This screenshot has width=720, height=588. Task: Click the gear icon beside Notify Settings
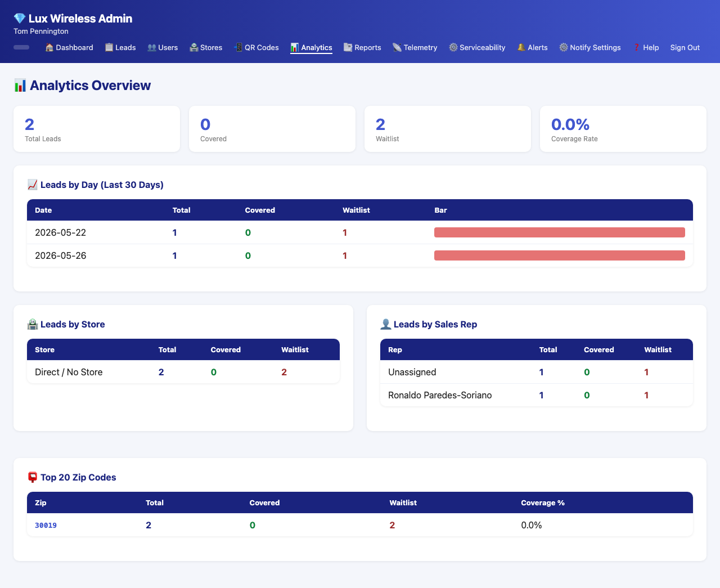[x=564, y=47]
